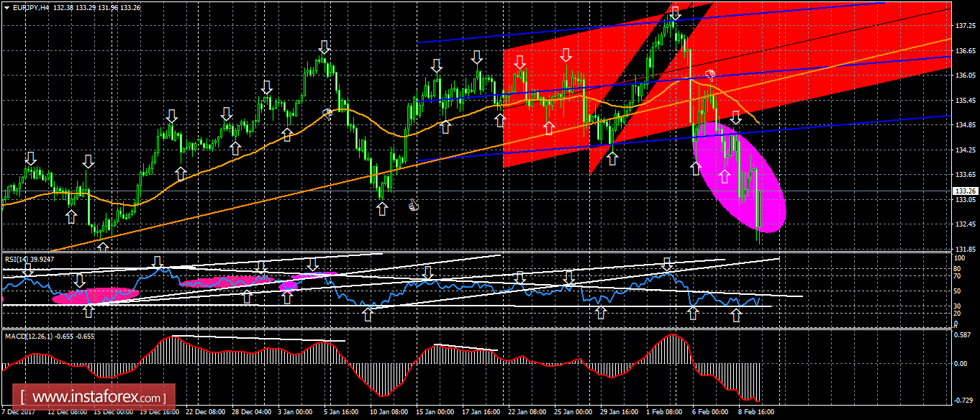Click the 3 Jan 00:00 time label
Viewport: 980px width, 420px height.
(x=296, y=413)
